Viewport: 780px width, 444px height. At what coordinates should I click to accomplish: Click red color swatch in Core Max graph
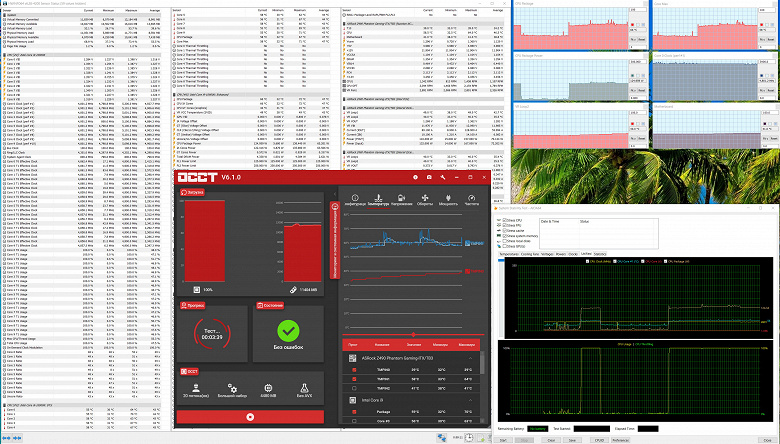762,24
